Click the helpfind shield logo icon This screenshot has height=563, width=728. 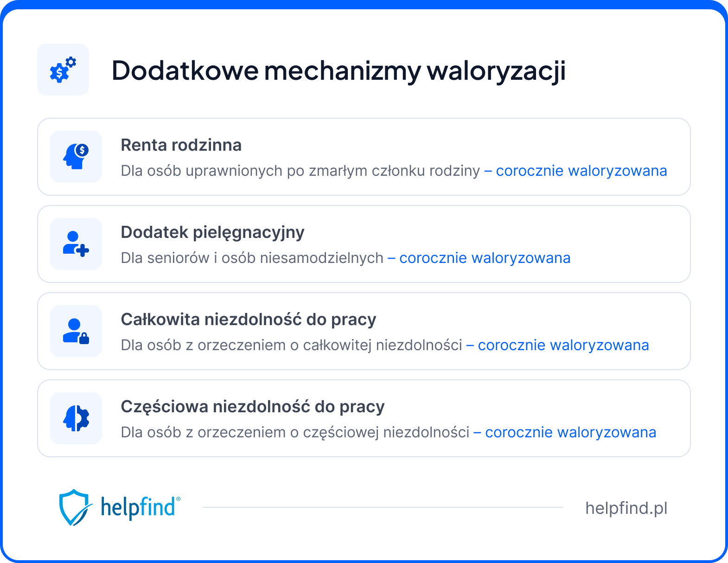click(x=74, y=507)
